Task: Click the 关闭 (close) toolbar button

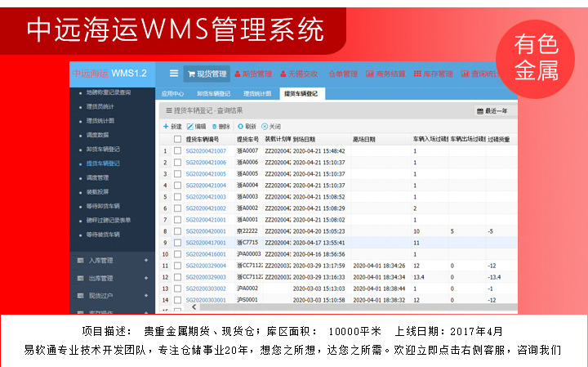Action: pos(271,127)
